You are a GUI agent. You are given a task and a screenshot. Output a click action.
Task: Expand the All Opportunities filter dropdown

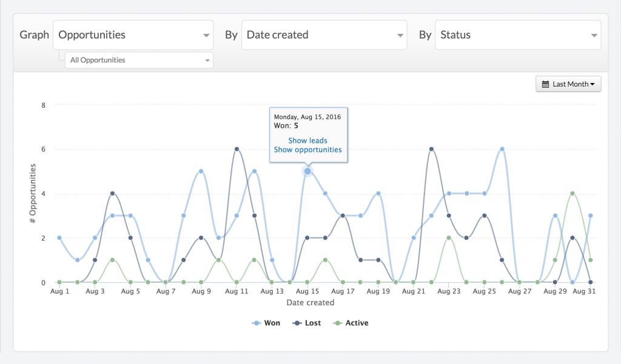139,60
